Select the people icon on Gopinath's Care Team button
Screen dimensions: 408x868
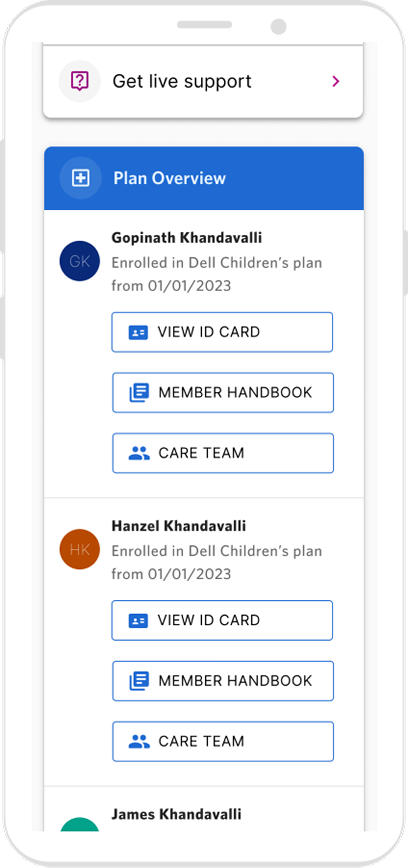tap(140, 453)
